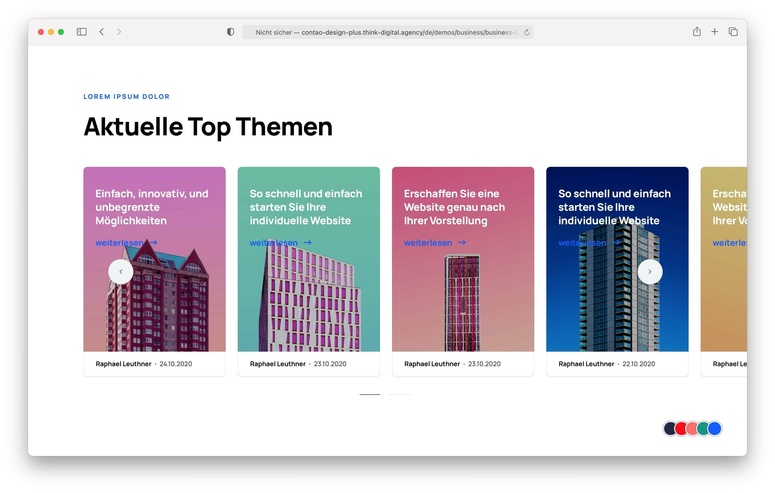Screen dimensions: 775x493
Task: Select the first carousel pagination indicator
Action: [370, 394]
